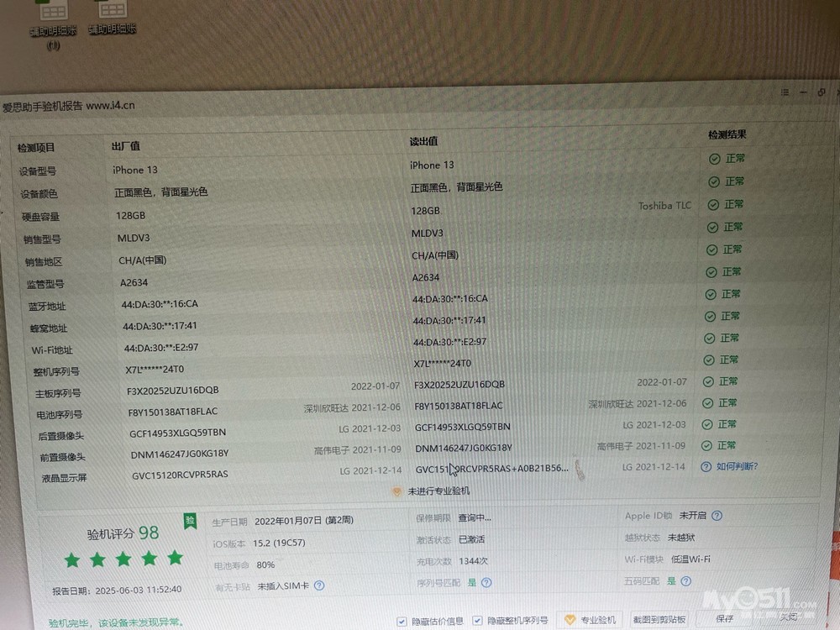Click help icon next to Apple ID锁

pos(717,516)
